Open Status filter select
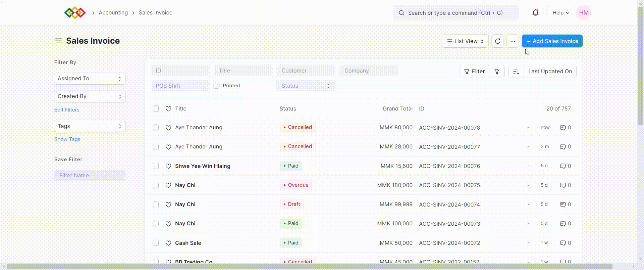The width and height of the screenshot is (644, 270). 306,86
